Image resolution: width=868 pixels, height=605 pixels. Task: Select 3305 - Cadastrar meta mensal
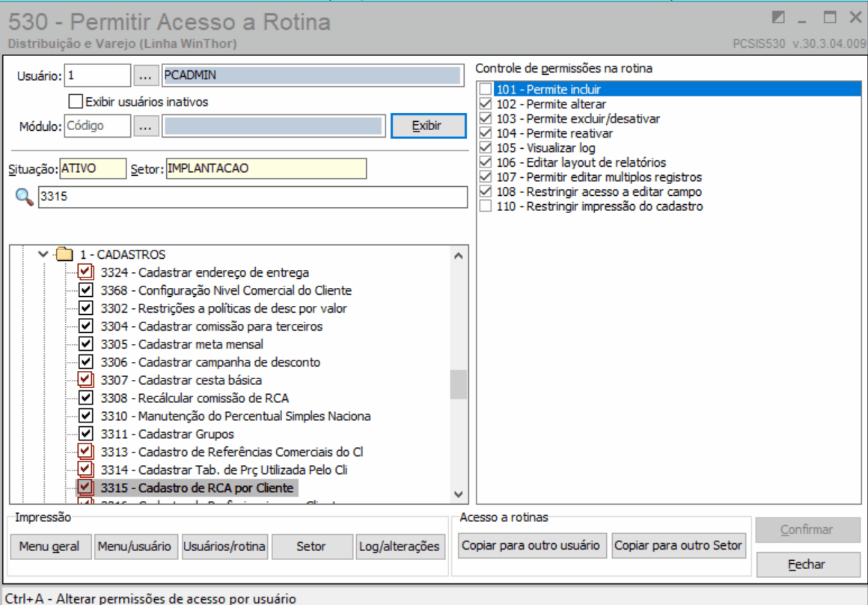tap(182, 345)
